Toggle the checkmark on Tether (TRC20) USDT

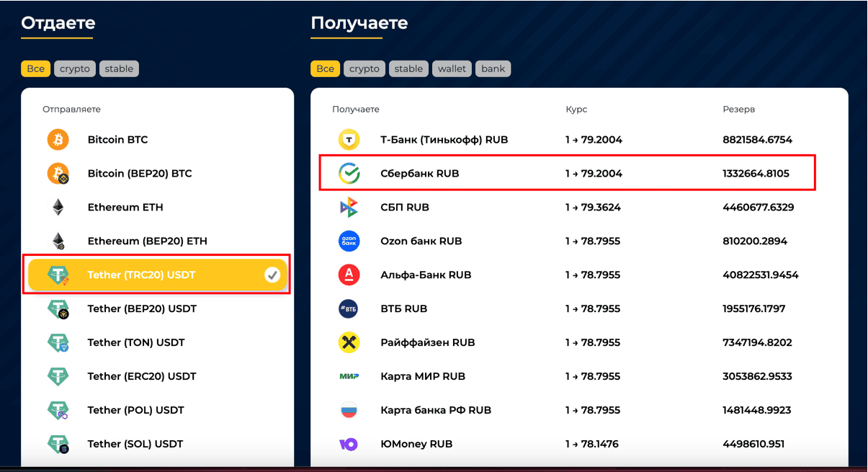coord(272,275)
